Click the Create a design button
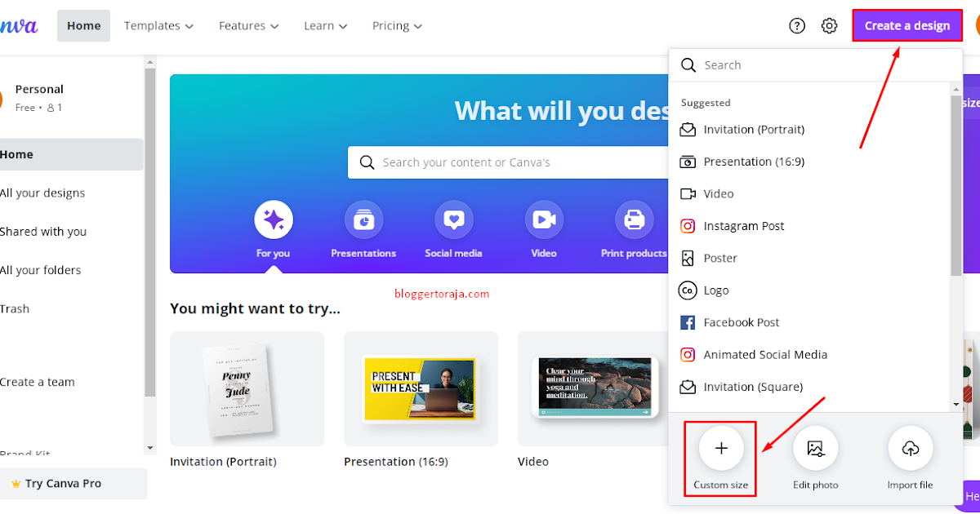This screenshot has height=514, width=980. [x=907, y=25]
